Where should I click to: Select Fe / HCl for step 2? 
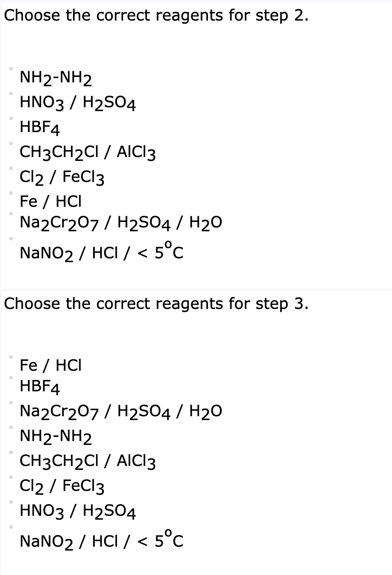tap(10, 194)
